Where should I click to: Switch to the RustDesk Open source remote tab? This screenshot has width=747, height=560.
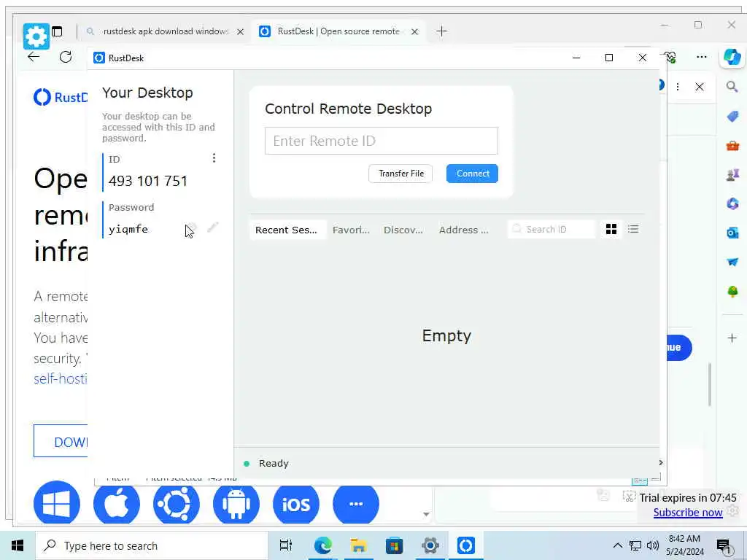[338, 31]
